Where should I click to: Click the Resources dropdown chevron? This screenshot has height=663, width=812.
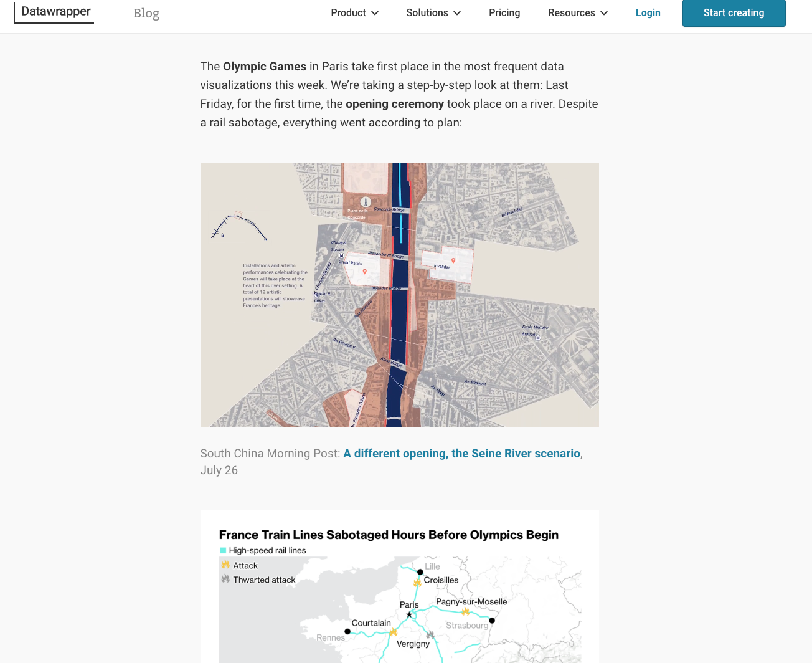[x=604, y=13]
